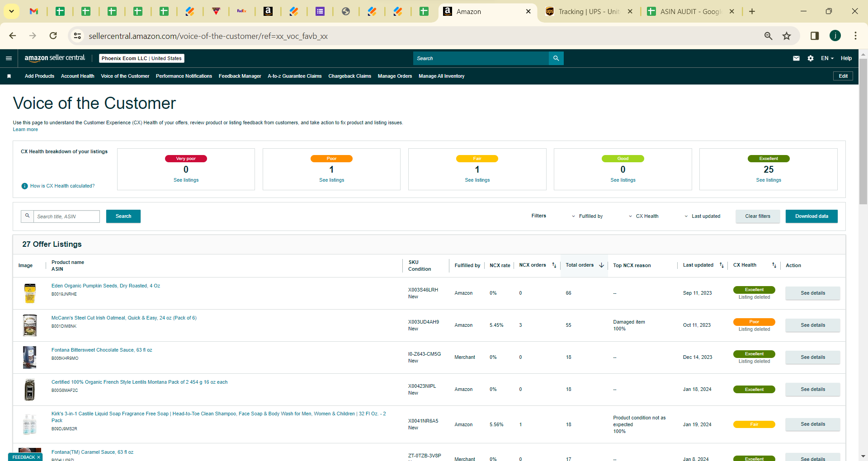Sort by Last updated arrows icon
868x461 pixels.
[722, 265]
